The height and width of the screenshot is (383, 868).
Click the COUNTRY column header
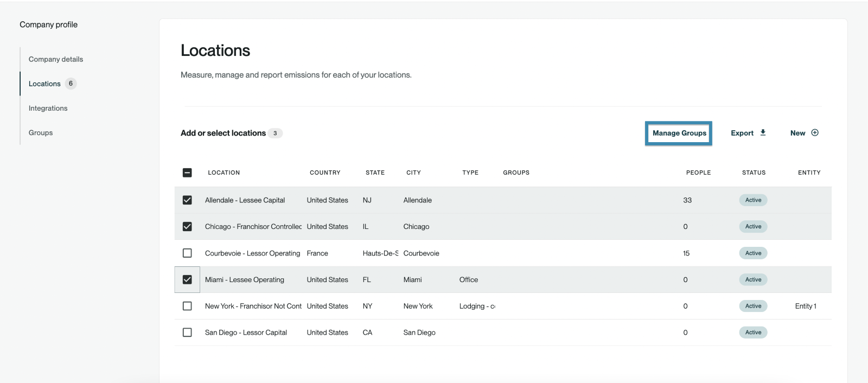(x=325, y=173)
